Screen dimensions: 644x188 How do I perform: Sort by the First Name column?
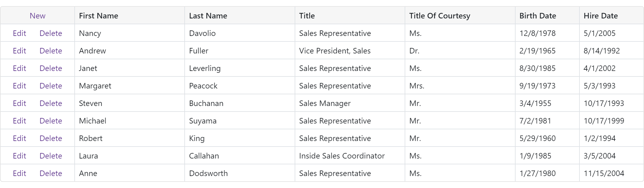coord(98,15)
